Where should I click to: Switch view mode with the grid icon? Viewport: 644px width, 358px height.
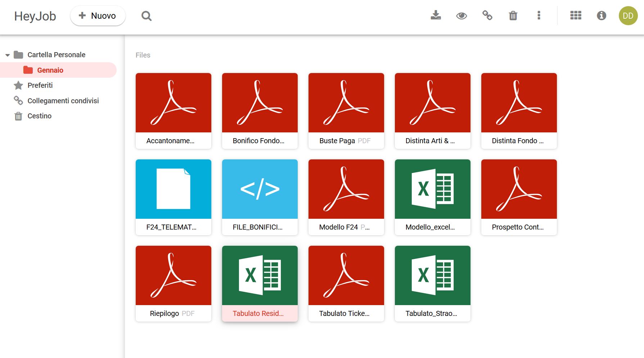[576, 15]
